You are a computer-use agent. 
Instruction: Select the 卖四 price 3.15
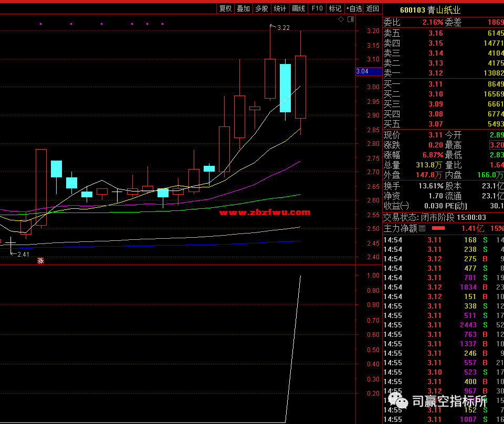[x=436, y=43]
